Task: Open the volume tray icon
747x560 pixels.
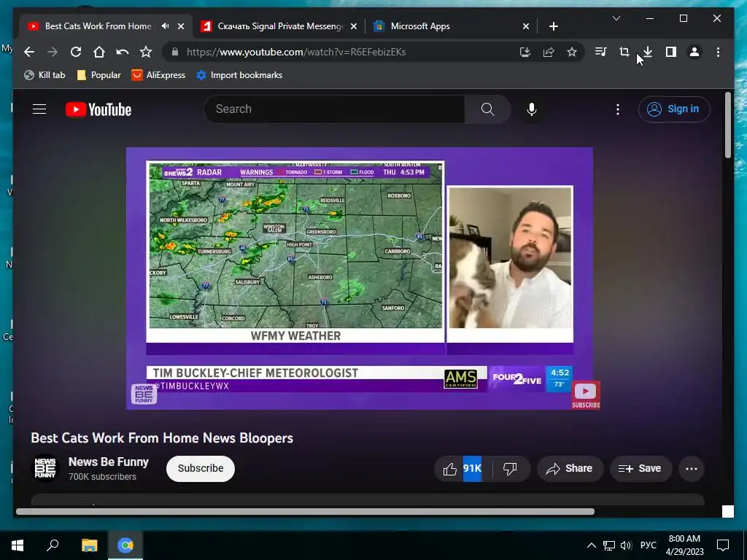Action: (626, 545)
